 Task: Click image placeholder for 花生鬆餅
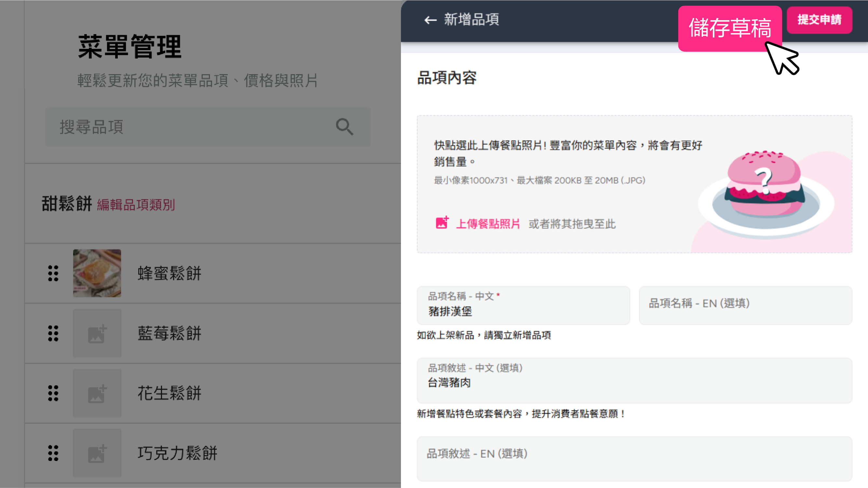pos(97,393)
